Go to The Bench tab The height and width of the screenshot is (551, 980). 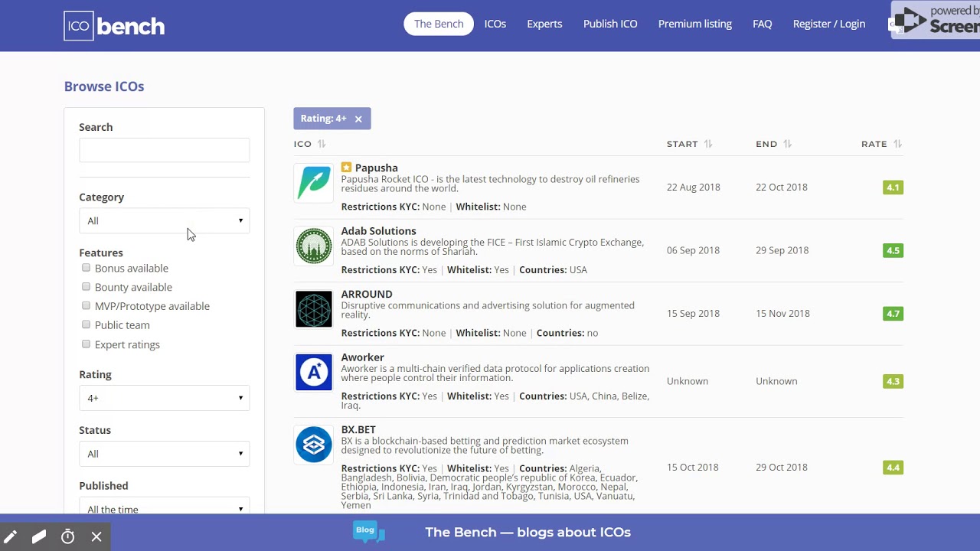coord(439,24)
